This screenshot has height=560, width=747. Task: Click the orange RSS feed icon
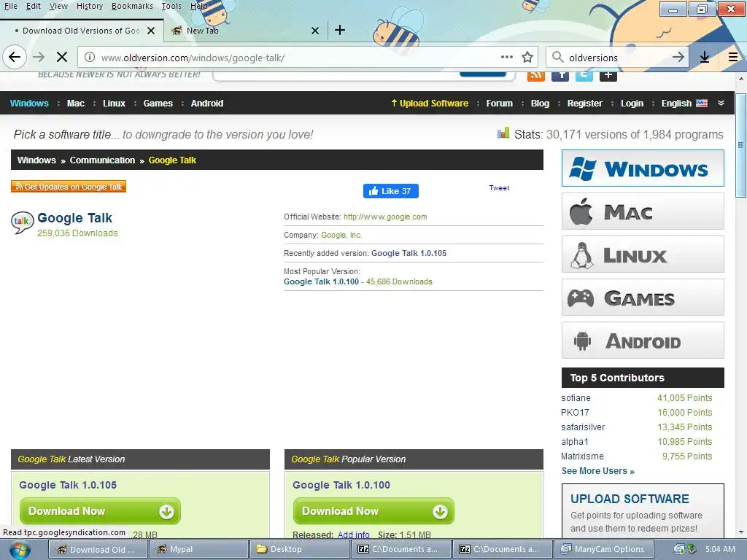[536, 75]
